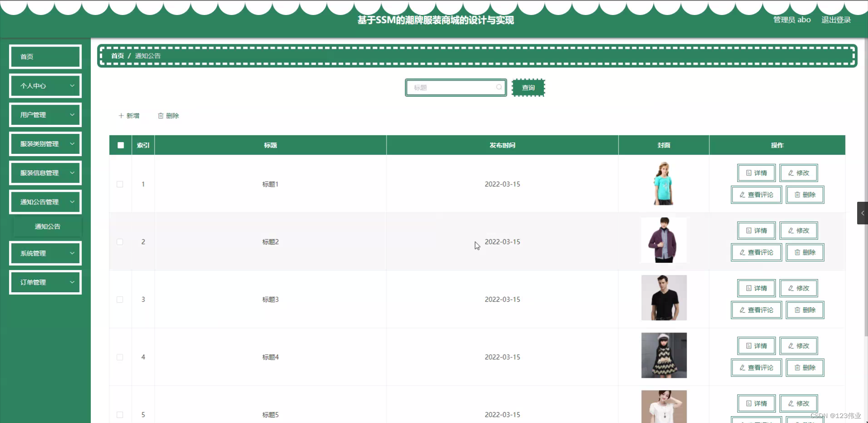Click the purple jacket cover thumbnail
868x423 pixels.
click(663, 240)
